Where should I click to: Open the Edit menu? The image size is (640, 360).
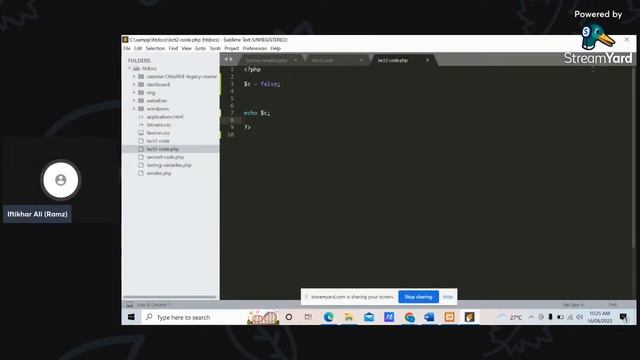coord(138,48)
